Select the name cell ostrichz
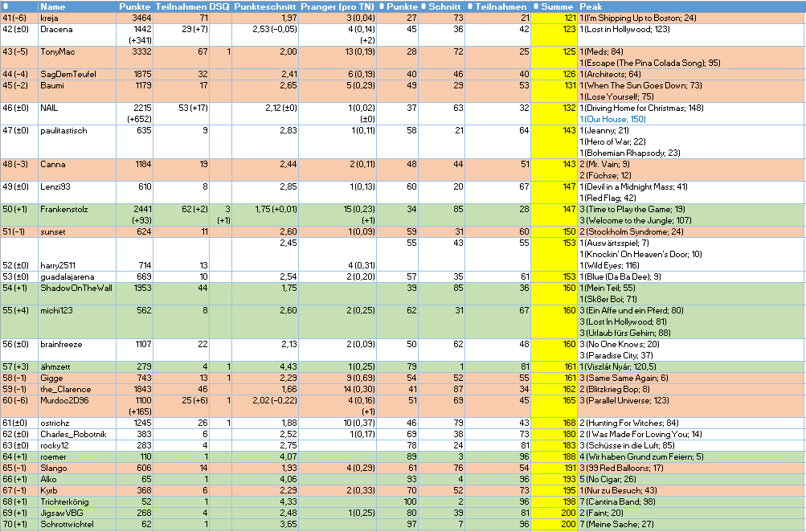Screen dimensions: 806x532 click(x=77, y=424)
